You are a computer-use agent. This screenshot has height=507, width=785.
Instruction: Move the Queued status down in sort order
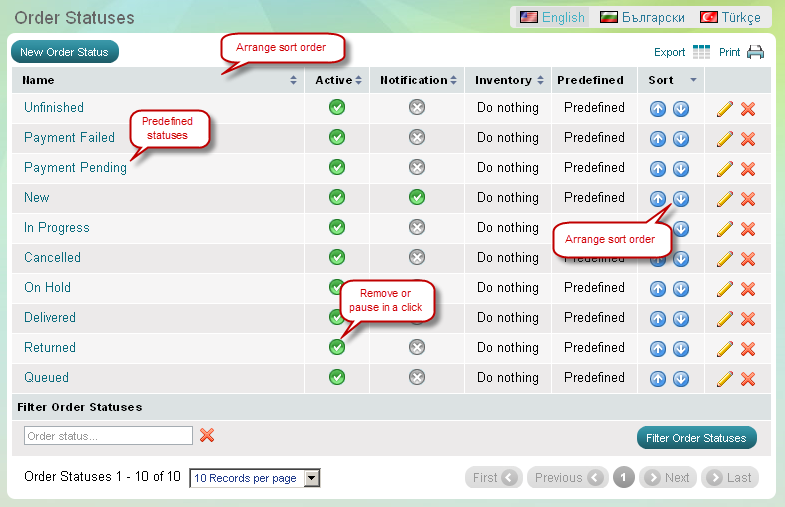[681, 378]
